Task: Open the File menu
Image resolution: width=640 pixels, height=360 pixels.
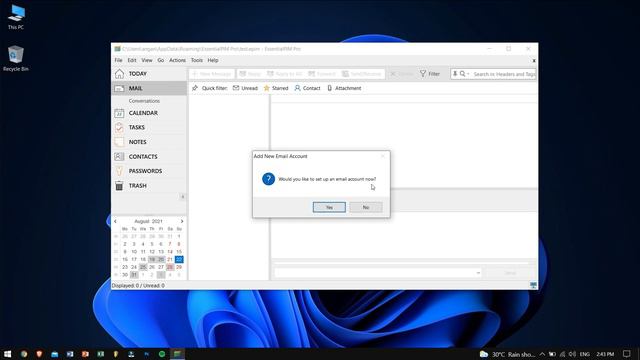Action: [x=118, y=60]
